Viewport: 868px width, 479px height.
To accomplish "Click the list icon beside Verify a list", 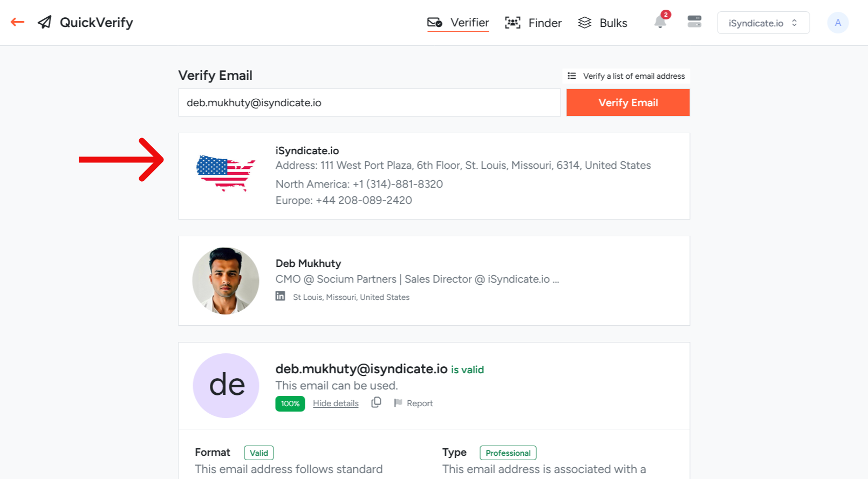I will click(572, 76).
